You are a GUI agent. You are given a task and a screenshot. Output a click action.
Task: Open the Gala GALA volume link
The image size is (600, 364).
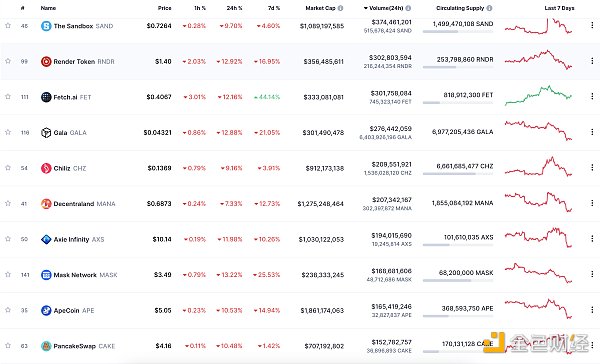tap(390, 129)
